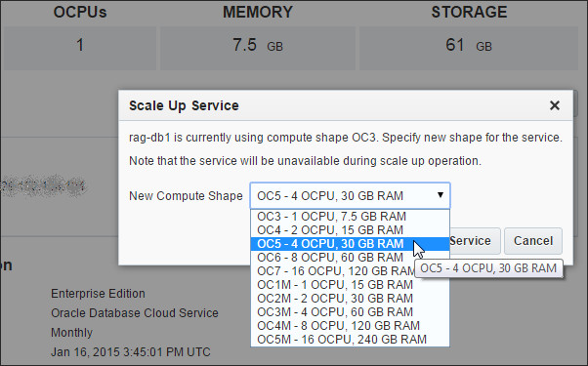588x366 pixels.
Task: Click the Jan 16, 2015 timestamp
Action: tap(131, 352)
